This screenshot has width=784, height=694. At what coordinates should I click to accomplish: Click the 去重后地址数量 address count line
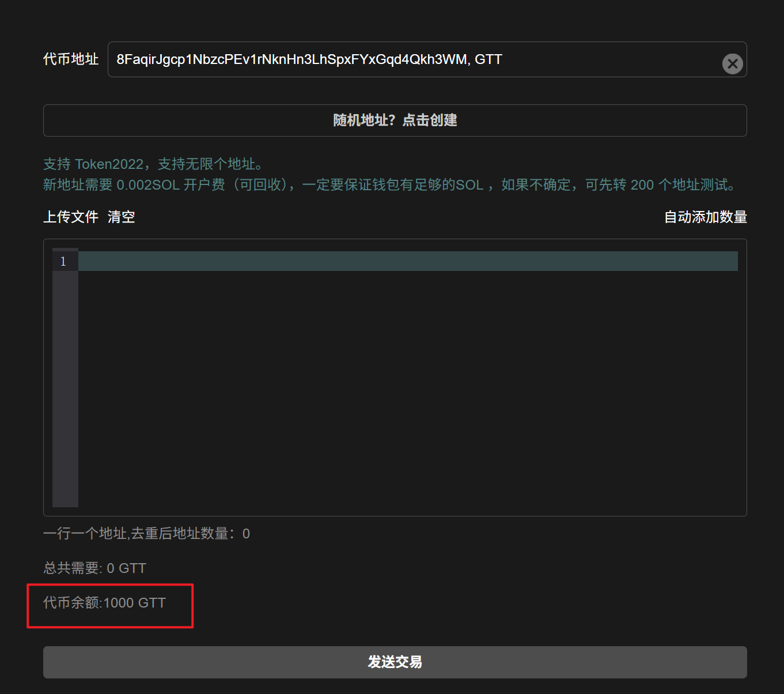click(146, 534)
